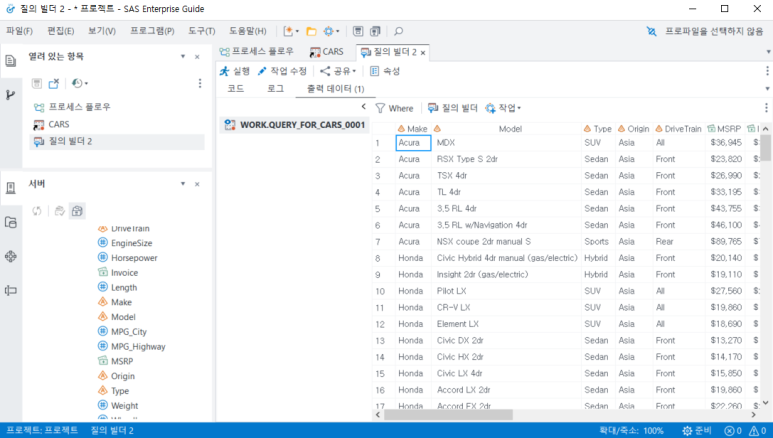Switch to the 프로세스 플로우 tab

pos(256,52)
